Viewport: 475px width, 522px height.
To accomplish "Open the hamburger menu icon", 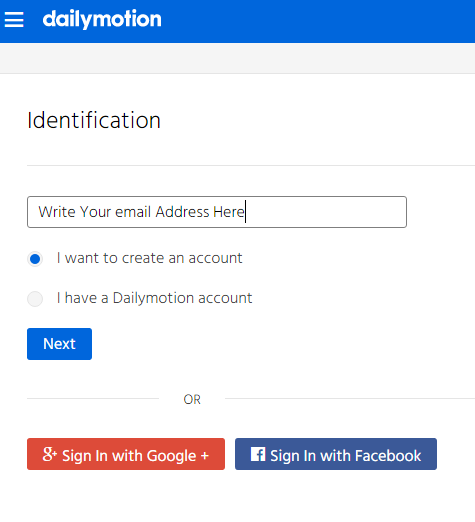I will point(14,19).
